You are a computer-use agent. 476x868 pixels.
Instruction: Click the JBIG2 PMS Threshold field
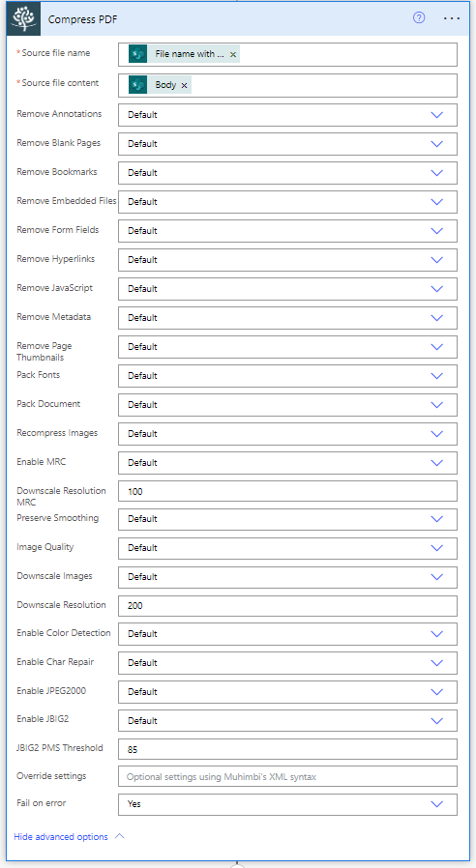tap(287, 749)
